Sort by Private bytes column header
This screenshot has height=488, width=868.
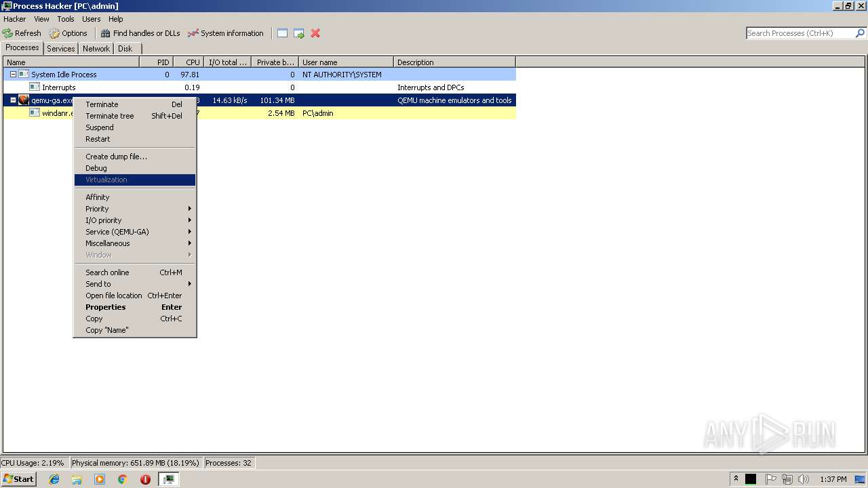coord(275,62)
